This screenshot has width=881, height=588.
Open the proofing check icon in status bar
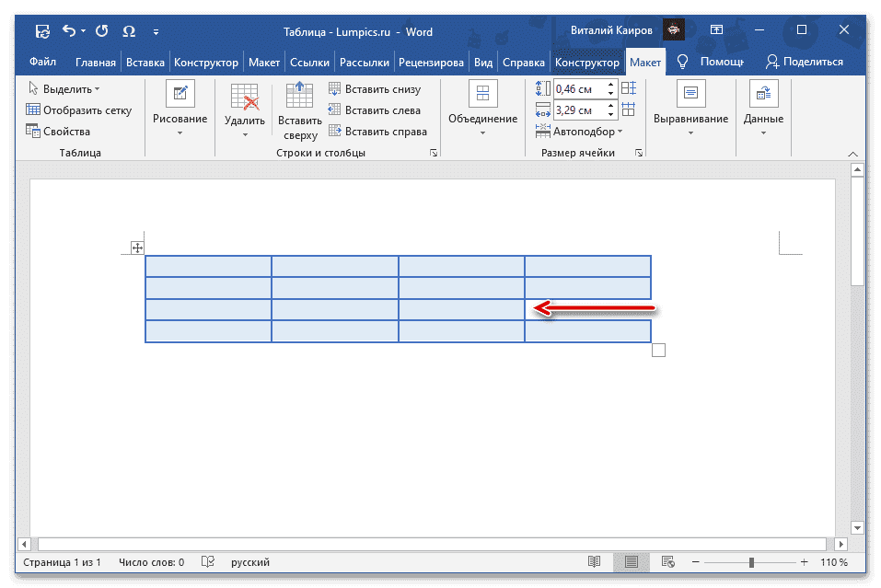point(209,562)
